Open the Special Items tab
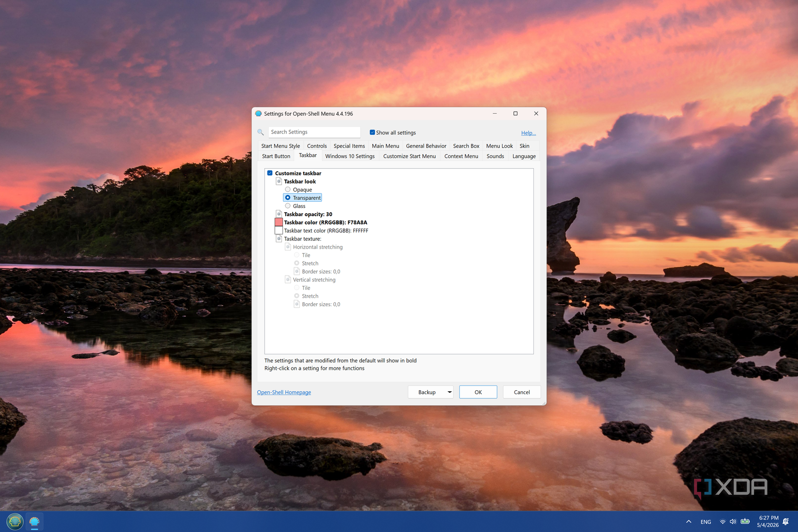The height and width of the screenshot is (532, 798). 349,146
